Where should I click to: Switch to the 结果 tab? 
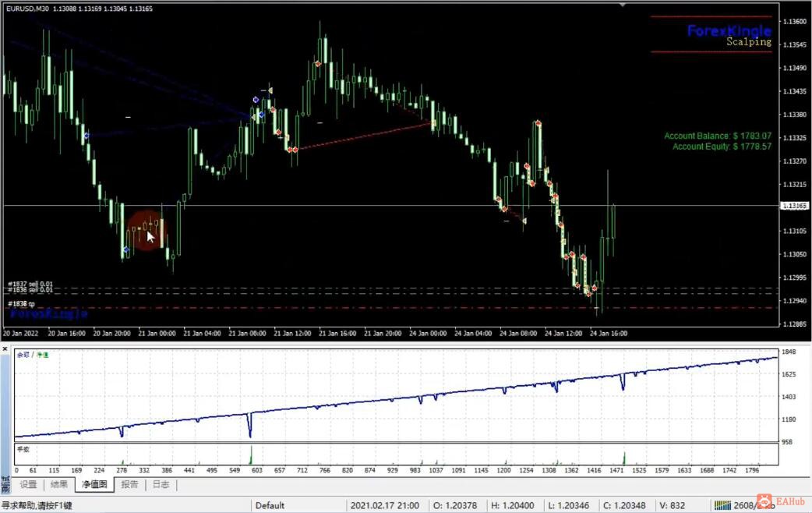click(x=59, y=484)
